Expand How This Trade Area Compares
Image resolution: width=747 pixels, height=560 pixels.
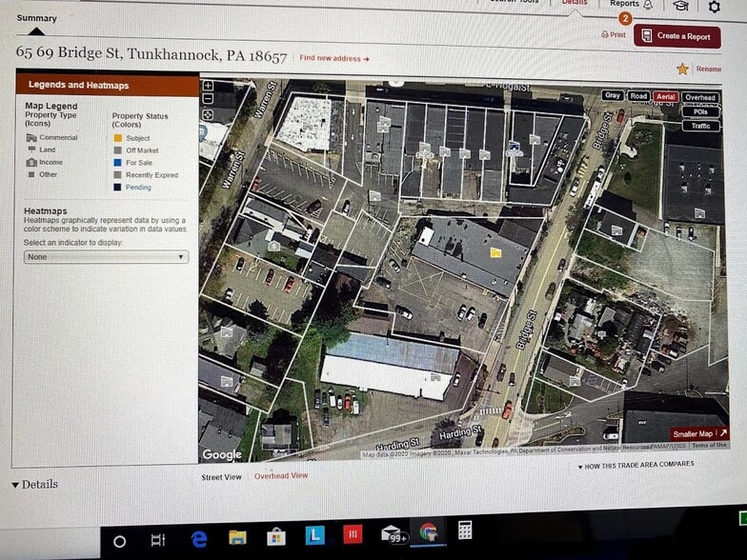click(636, 465)
